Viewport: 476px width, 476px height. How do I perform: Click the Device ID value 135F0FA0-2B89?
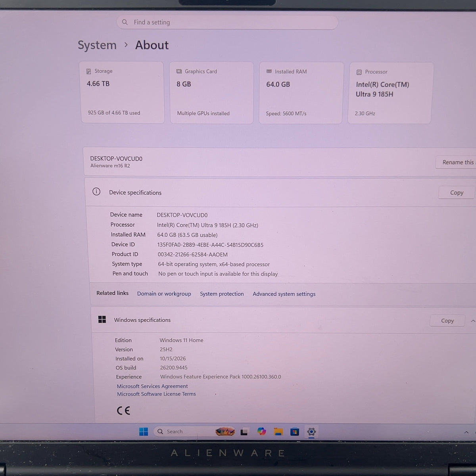tap(210, 245)
